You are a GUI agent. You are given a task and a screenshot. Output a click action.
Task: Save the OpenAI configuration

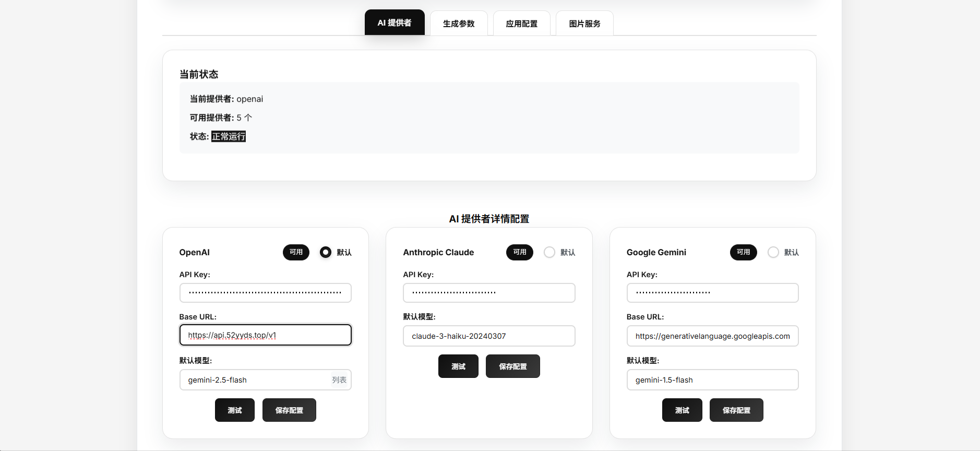[x=289, y=410]
